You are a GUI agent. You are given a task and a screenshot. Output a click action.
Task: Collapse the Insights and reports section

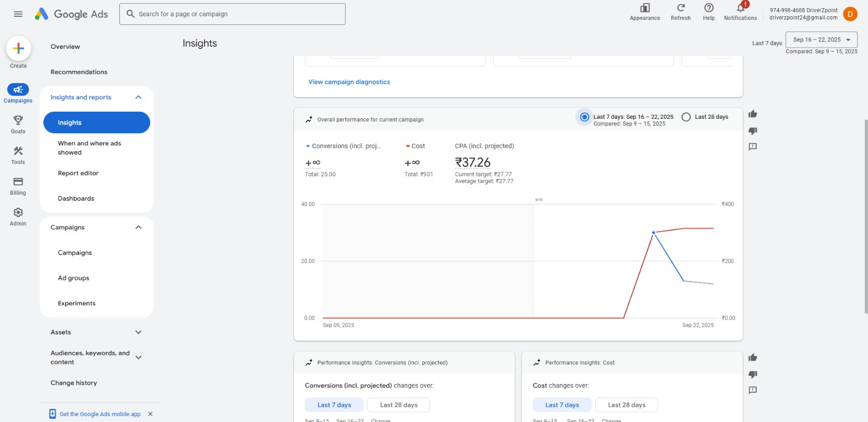click(138, 98)
